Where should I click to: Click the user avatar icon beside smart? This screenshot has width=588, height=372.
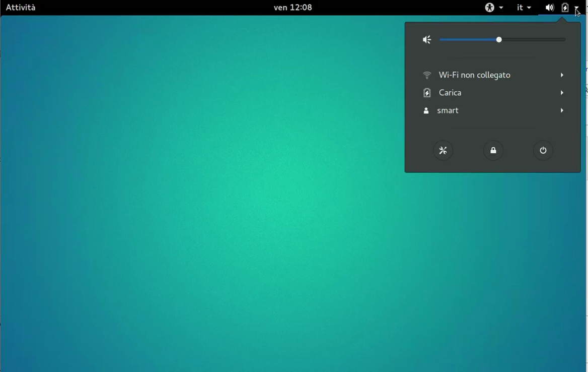tap(426, 110)
